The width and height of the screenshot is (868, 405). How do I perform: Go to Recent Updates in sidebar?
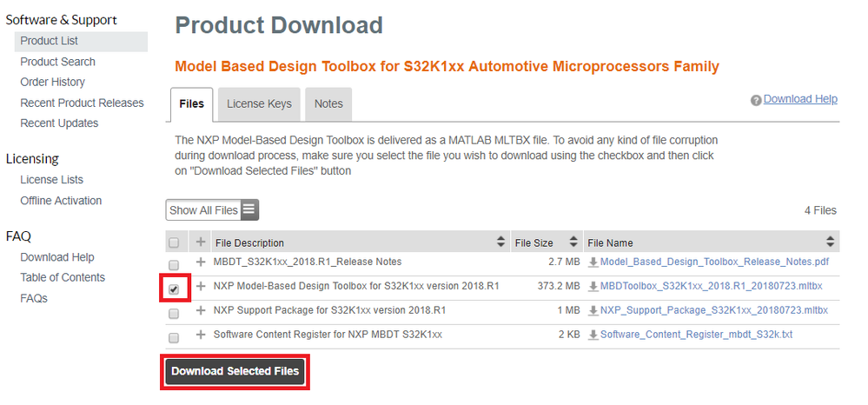[59, 123]
